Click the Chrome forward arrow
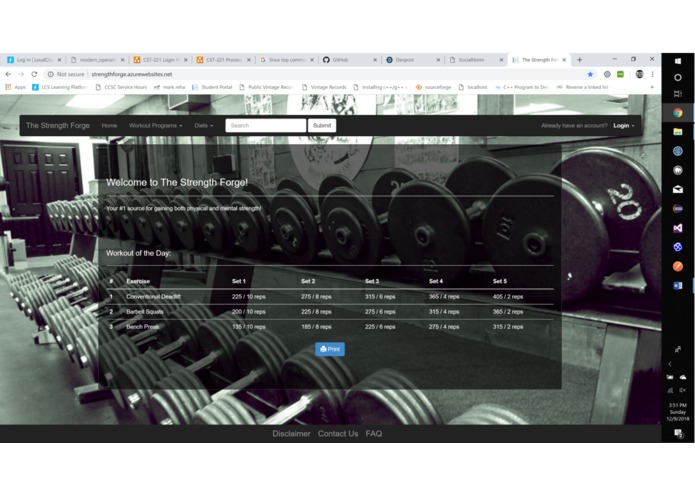Screen dimensions: 695x494 [x=21, y=74]
